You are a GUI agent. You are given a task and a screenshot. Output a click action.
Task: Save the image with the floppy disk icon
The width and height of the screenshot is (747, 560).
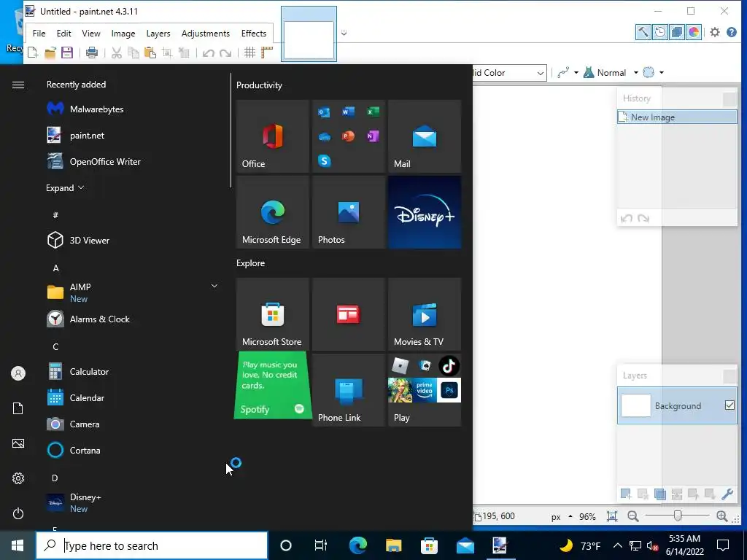point(67,52)
